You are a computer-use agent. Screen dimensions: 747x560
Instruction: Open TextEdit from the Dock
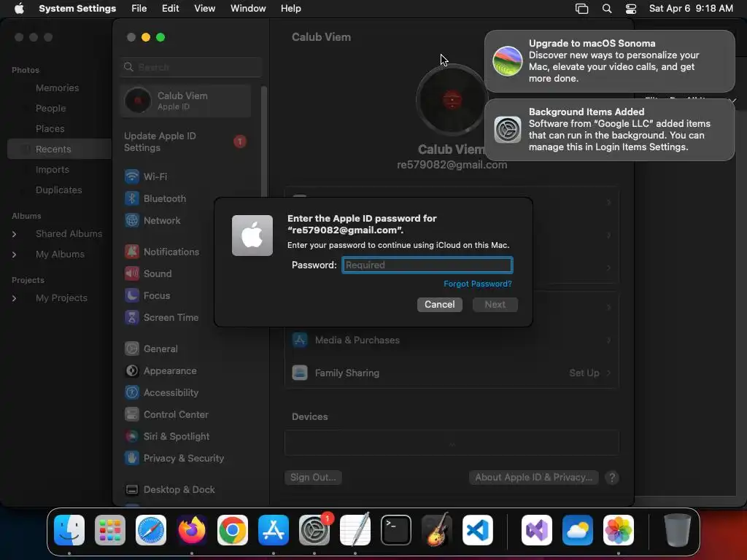click(x=355, y=530)
